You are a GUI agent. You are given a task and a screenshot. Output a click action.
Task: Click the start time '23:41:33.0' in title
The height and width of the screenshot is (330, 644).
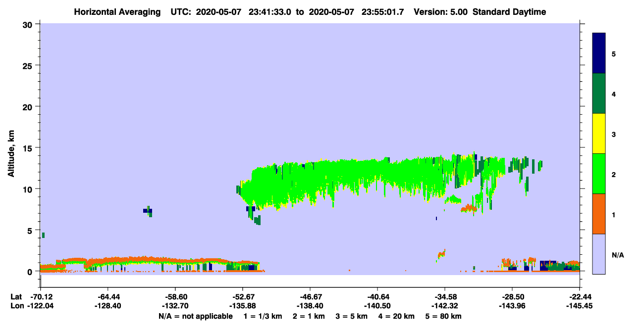[x=270, y=12]
